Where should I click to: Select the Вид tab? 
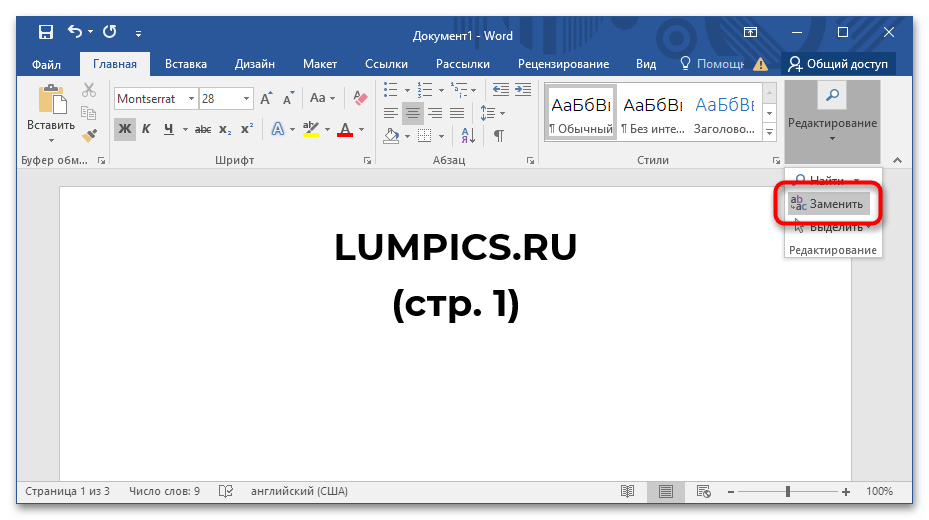point(646,64)
